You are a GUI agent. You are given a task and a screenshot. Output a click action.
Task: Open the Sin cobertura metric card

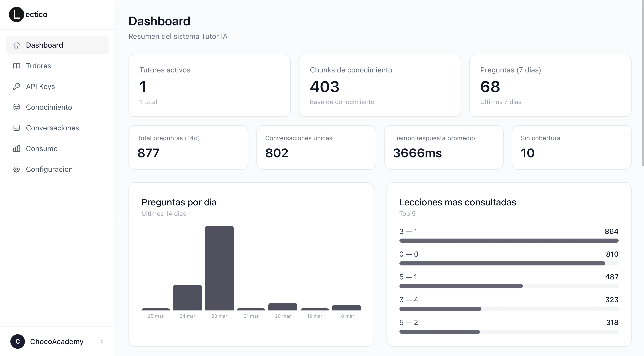pyautogui.click(x=572, y=147)
